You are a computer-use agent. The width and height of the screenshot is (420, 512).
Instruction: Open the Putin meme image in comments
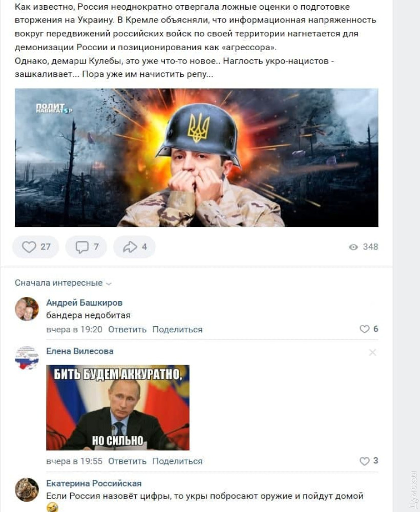tap(118, 408)
